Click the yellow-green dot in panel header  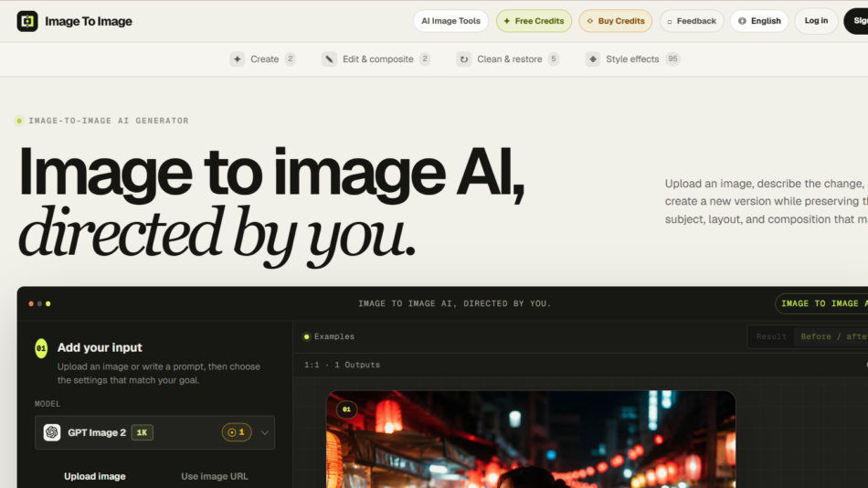point(48,303)
